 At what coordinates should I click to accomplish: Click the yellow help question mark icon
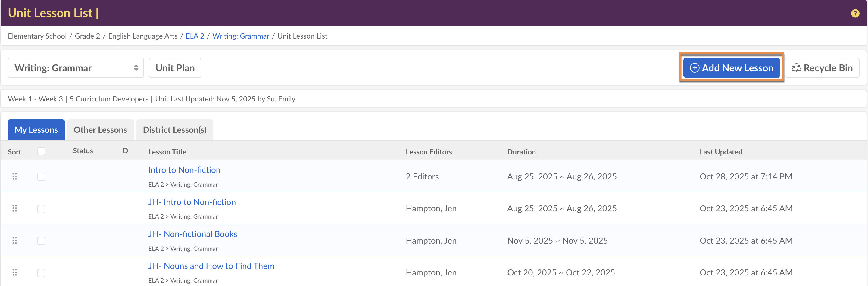855,14
